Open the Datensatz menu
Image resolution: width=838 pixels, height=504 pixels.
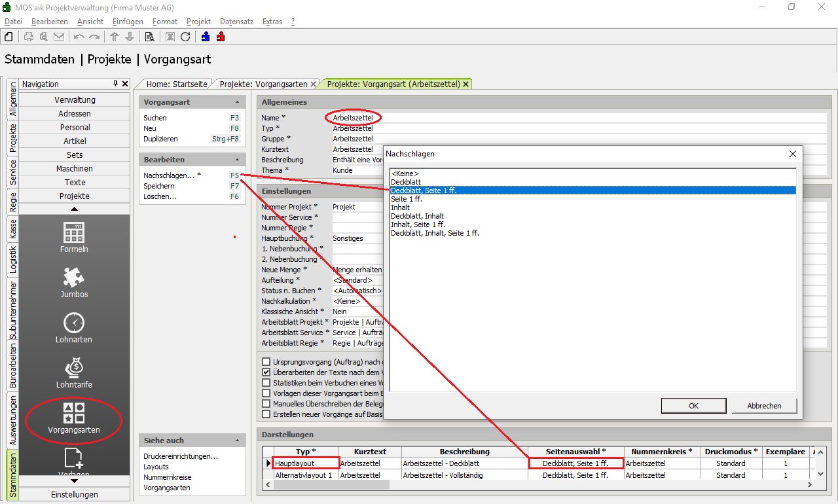236,22
